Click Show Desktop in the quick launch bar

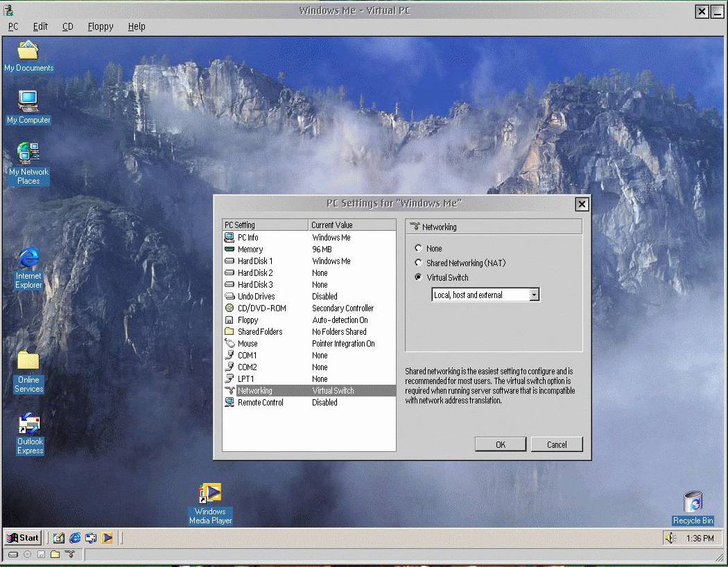[x=58, y=538]
